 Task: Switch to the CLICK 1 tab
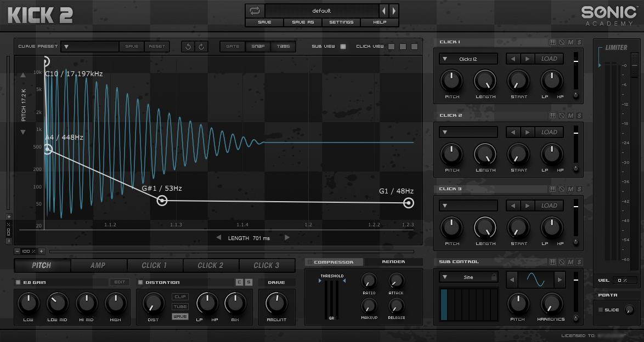[154, 265]
